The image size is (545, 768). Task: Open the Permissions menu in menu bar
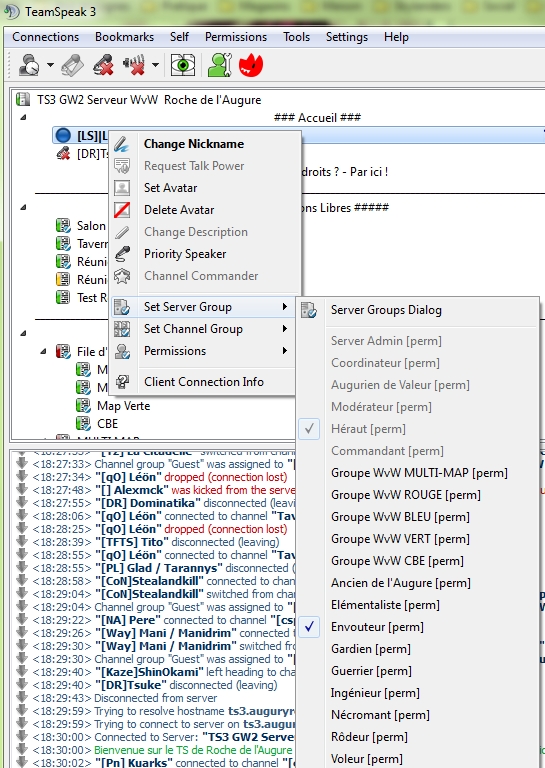pyautogui.click(x=236, y=37)
